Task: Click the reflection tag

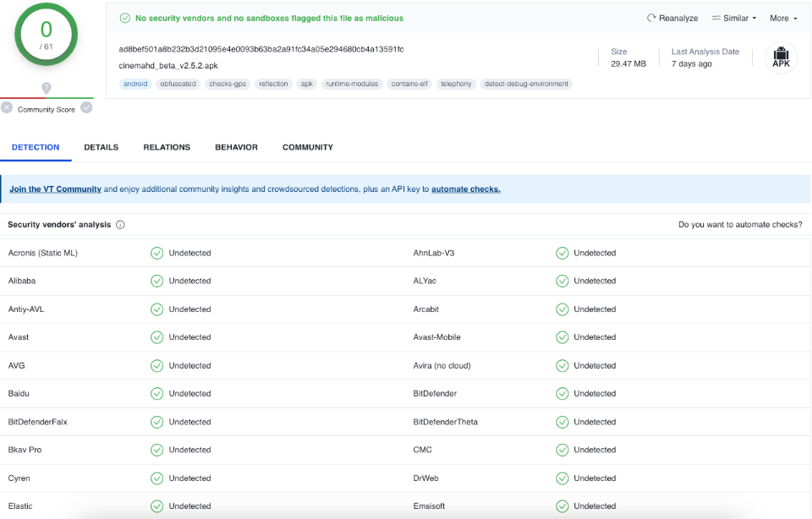Action: point(273,84)
